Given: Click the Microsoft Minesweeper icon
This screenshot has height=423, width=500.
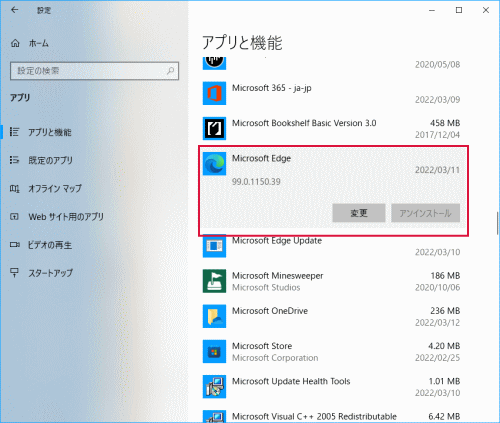Looking at the screenshot, I should (214, 281).
